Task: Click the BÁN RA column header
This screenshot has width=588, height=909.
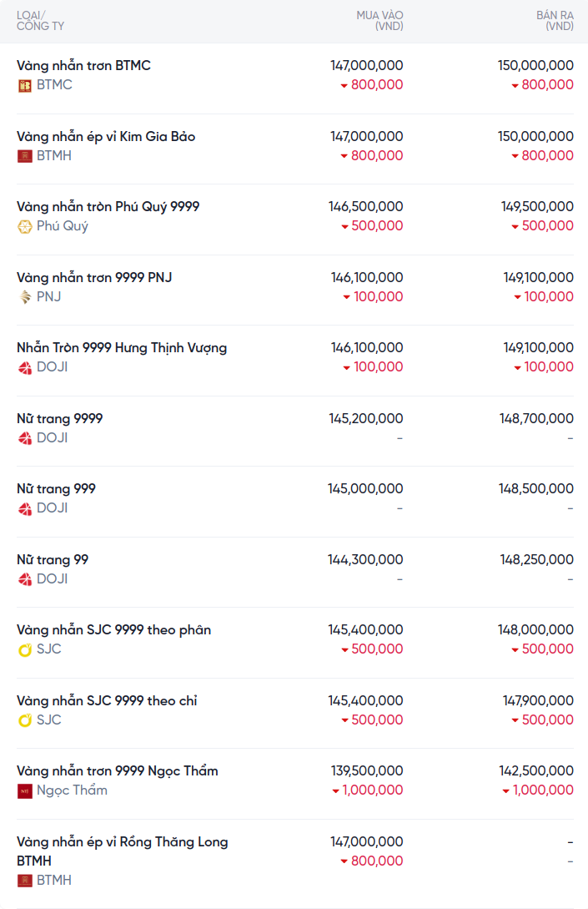Action: tap(555, 21)
